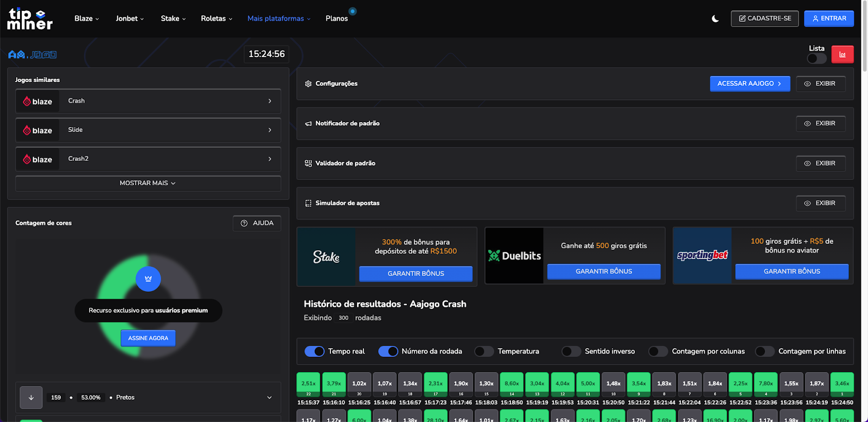Open the Stake dropdown menu
The width and height of the screenshot is (868, 422).
[x=173, y=18]
